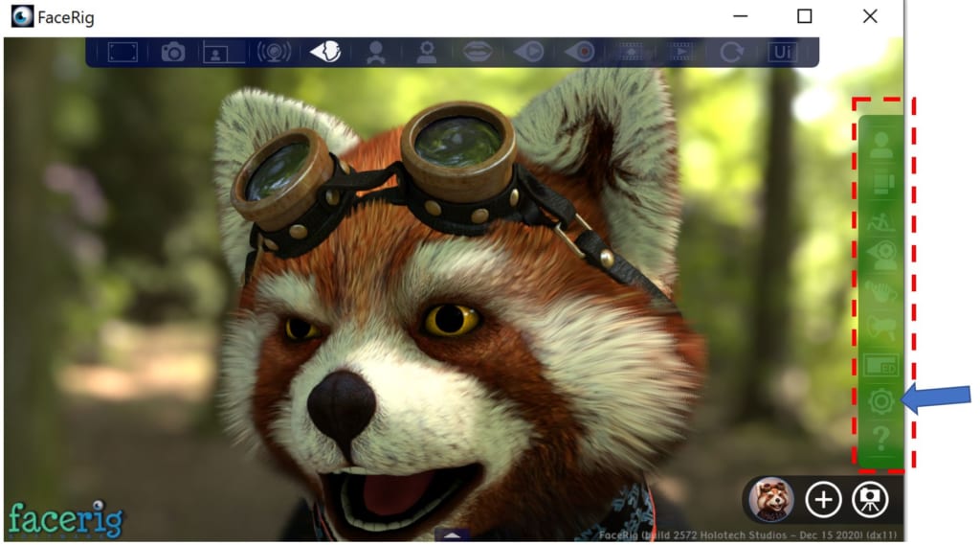Viewport: 980px width, 545px height.
Task: Toggle the face tracking head icon
Action: click(x=325, y=52)
